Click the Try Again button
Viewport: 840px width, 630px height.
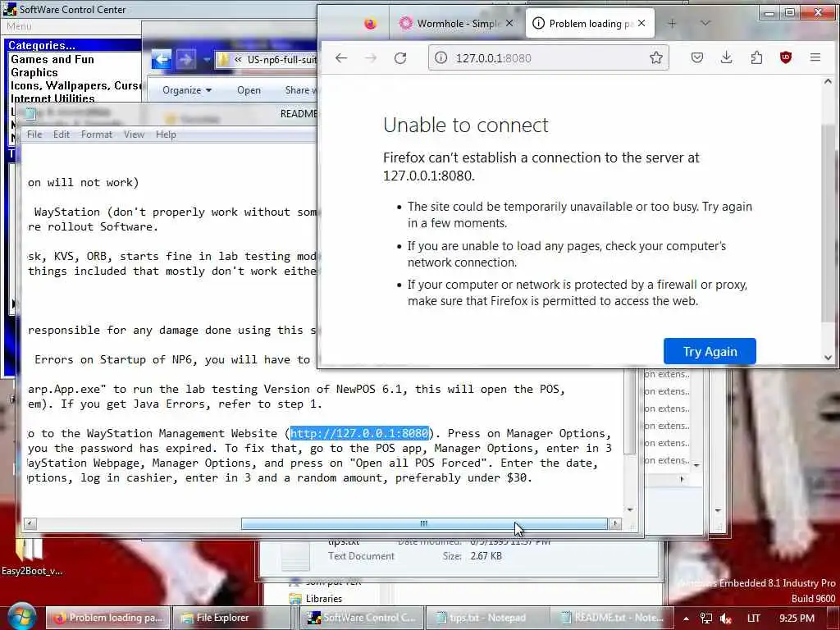coord(710,351)
